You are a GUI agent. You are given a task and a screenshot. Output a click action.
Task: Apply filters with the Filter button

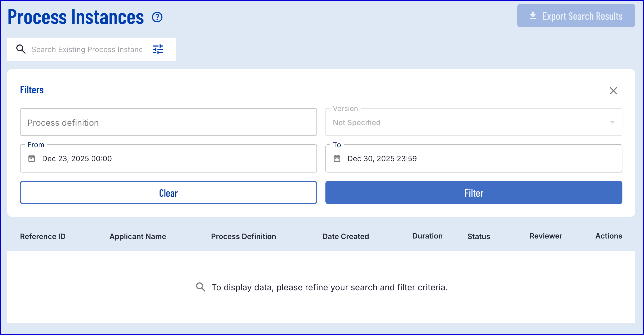tap(474, 193)
